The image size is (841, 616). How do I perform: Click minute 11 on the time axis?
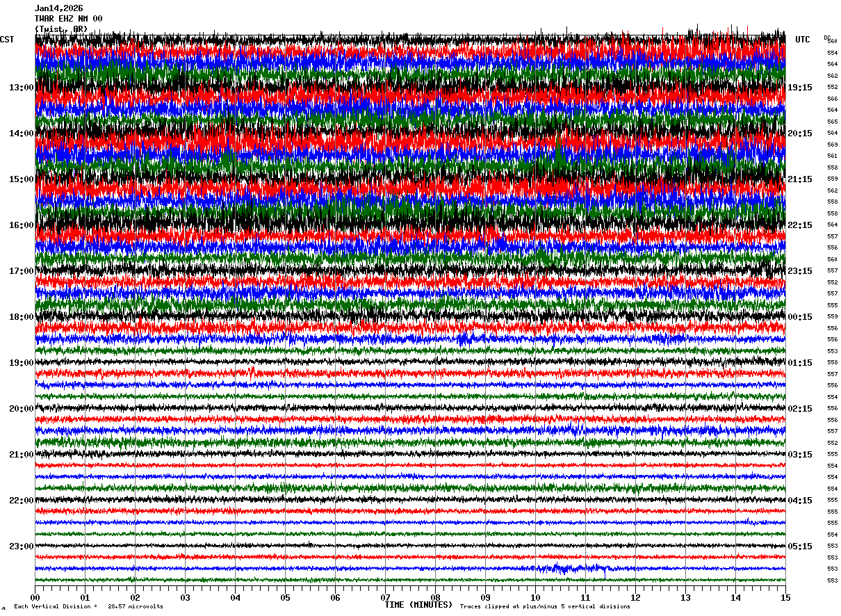[x=585, y=597]
